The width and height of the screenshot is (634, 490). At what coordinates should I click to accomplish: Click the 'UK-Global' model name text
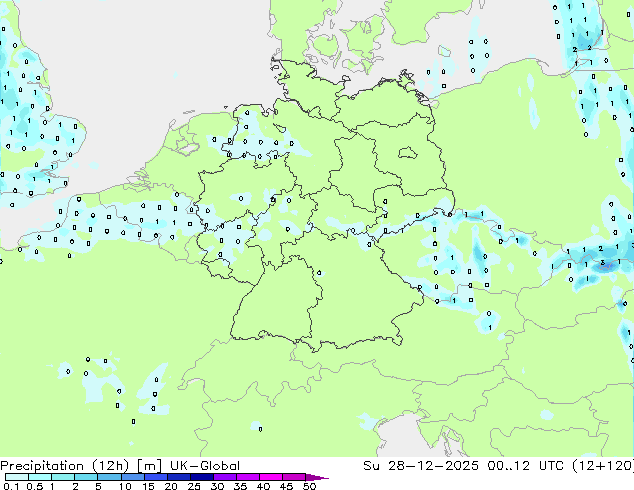click(205, 466)
